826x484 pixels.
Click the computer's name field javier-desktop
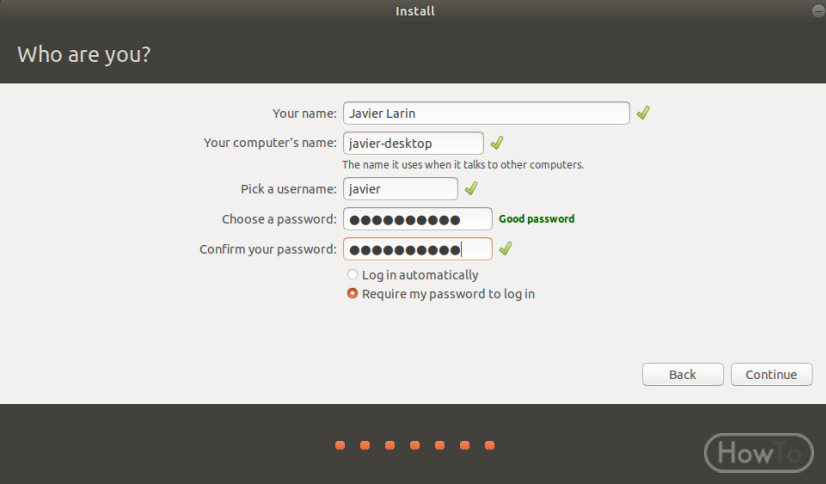tap(413, 143)
